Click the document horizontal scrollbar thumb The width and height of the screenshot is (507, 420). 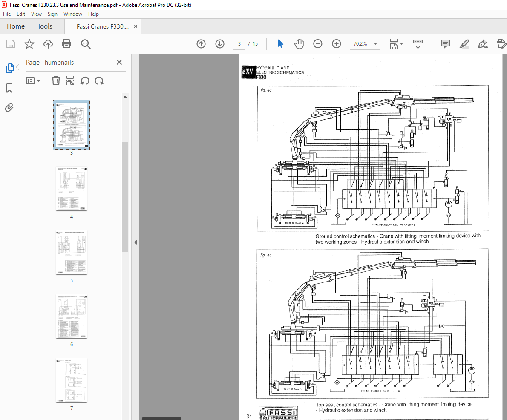click(x=161, y=418)
